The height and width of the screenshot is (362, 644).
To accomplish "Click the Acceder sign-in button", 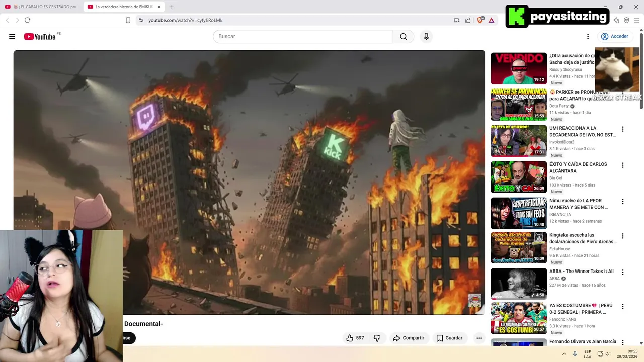I will (x=614, y=36).
